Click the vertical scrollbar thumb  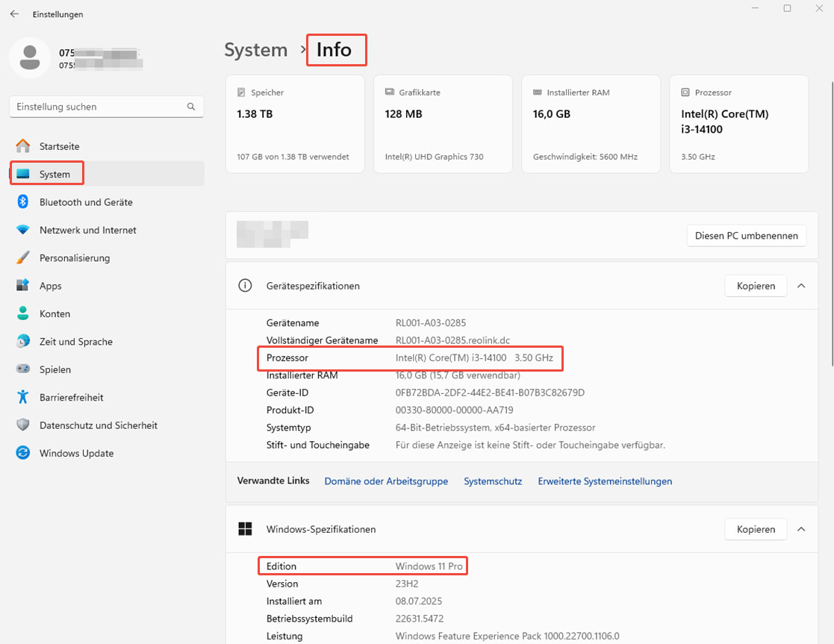[x=832, y=224]
